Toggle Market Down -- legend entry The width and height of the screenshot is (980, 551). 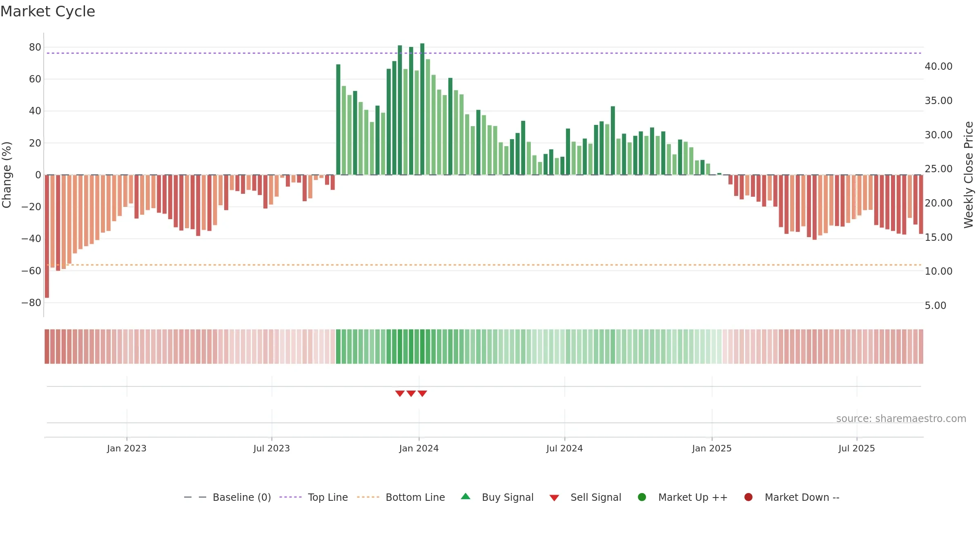[791, 497]
